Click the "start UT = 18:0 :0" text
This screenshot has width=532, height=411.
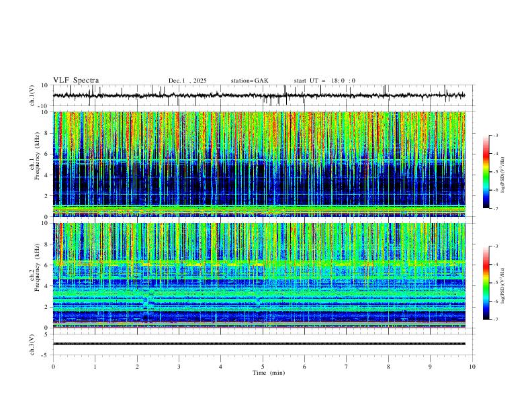[x=324, y=81]
